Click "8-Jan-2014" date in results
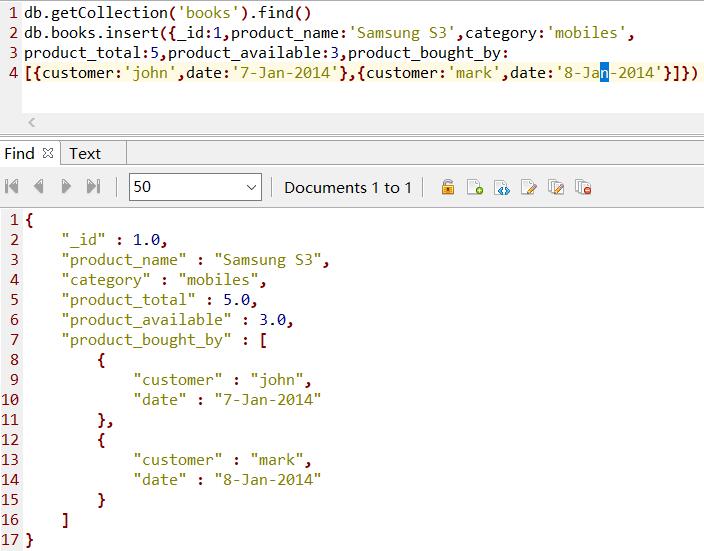Screen dimensions: 704x551 point(268,480)
